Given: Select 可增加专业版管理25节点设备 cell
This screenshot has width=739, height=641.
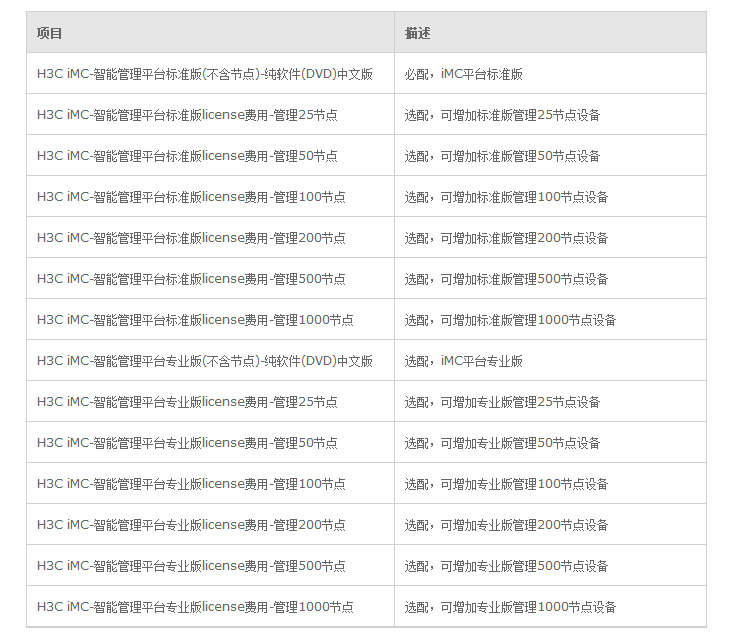Looking at the screenshot, I should 550,402.
